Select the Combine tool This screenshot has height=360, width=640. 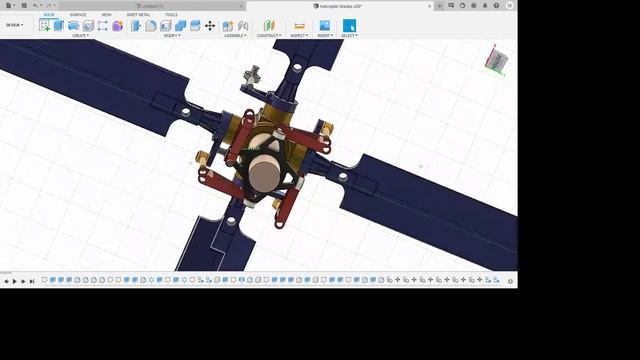(x=180, y=26)
